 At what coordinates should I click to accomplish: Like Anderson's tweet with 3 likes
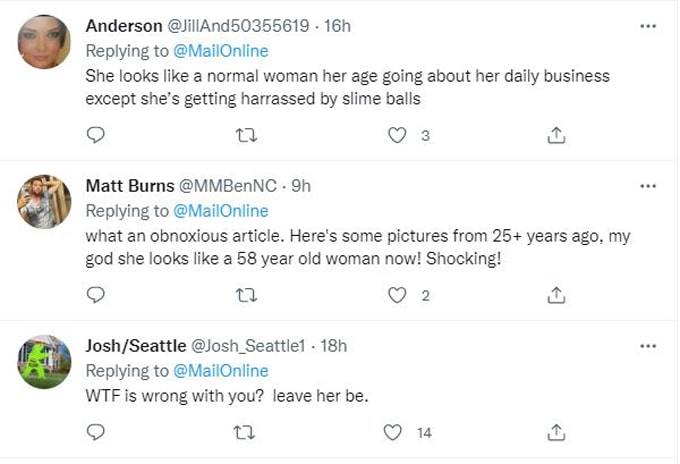click(x=397, y=135)
